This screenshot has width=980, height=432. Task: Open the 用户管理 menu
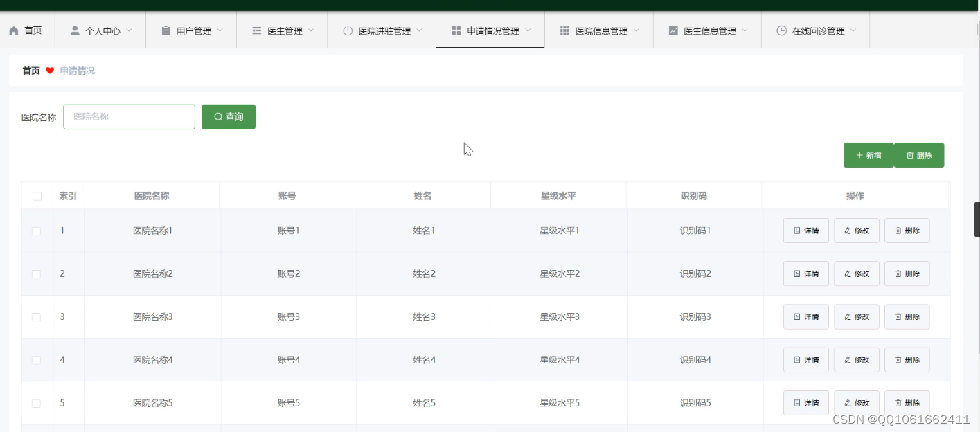pyautogui.click(x=191, y=30)
